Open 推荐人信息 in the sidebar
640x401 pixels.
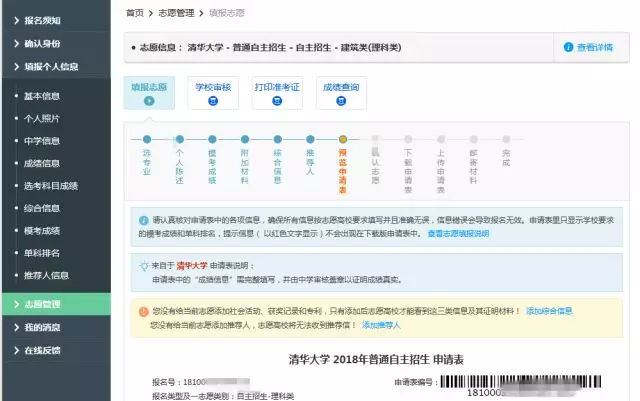click(x=46, y=275)
